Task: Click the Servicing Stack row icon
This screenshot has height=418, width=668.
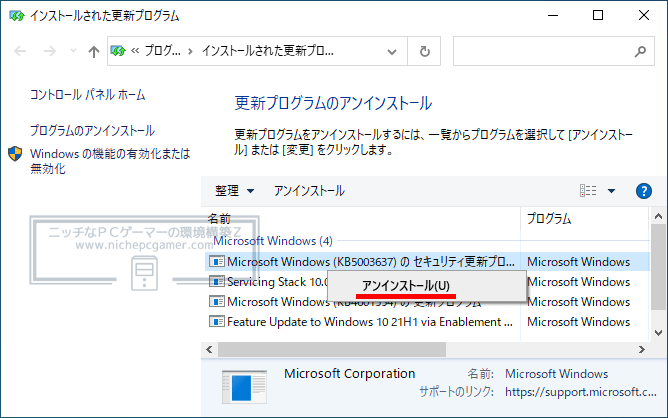Action: (217, 282)
